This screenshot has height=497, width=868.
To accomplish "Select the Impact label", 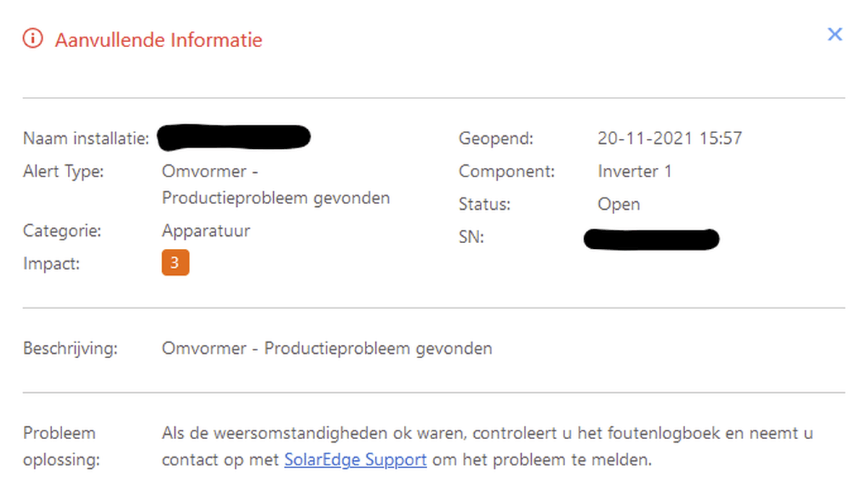I will click(51, 264).
